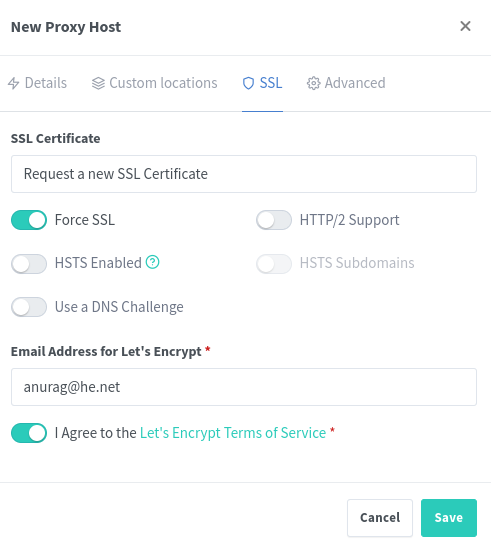Enable the HTTP/2 Support switch

pyautogui.click(x=274, y=220)
